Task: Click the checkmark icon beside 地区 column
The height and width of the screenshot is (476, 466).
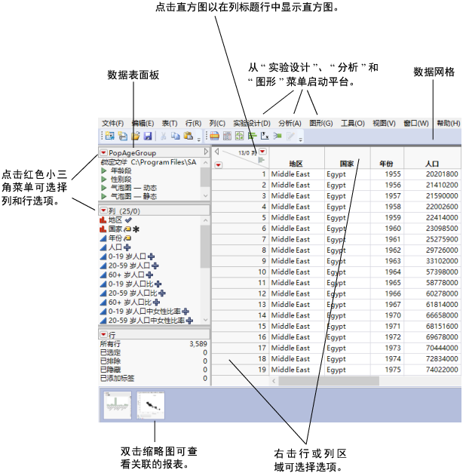Action: pos(128,220)
